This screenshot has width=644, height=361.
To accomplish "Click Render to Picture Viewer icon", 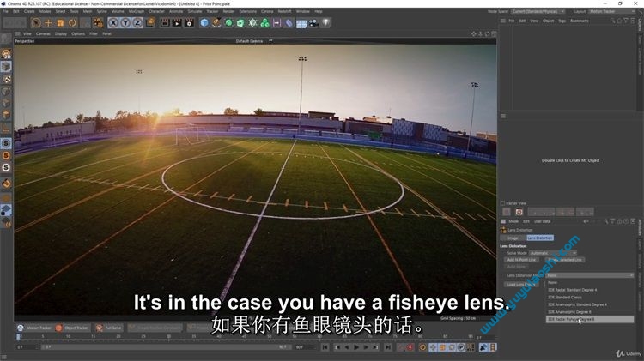I will 177,23.
